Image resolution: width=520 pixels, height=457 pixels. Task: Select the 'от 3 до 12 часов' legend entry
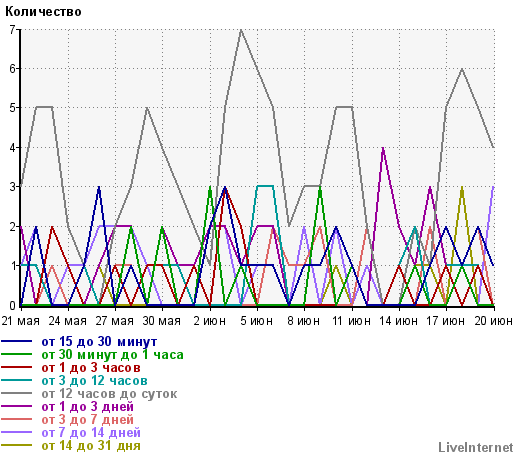coord(94,381)
